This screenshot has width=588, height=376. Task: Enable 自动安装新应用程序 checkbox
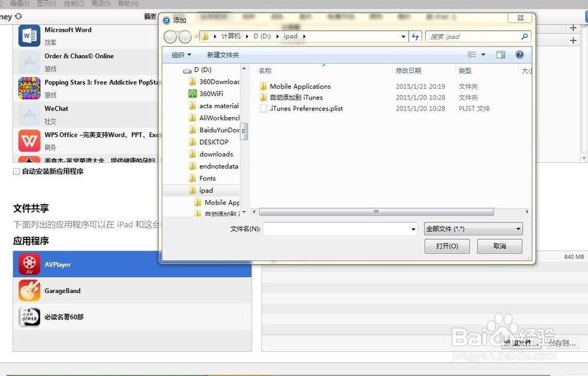pyautogui.click(x=16, y=171)
